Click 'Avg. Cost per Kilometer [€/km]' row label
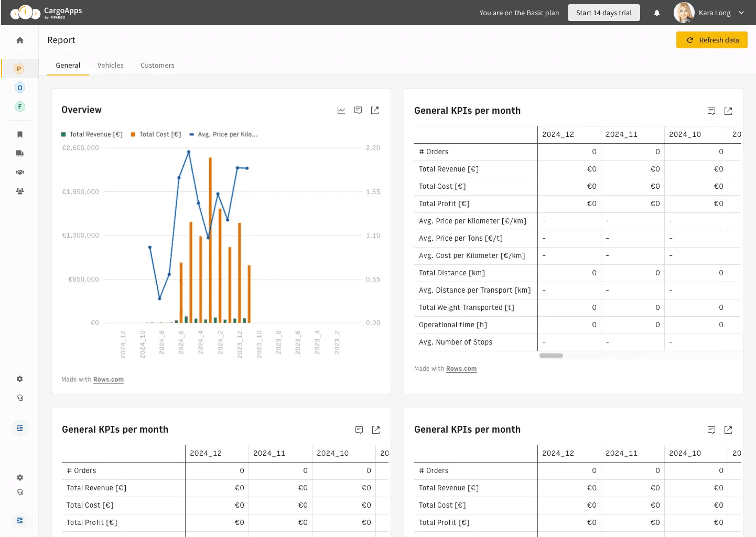Viewport: 756px width, 537px height. click(472, 256)
